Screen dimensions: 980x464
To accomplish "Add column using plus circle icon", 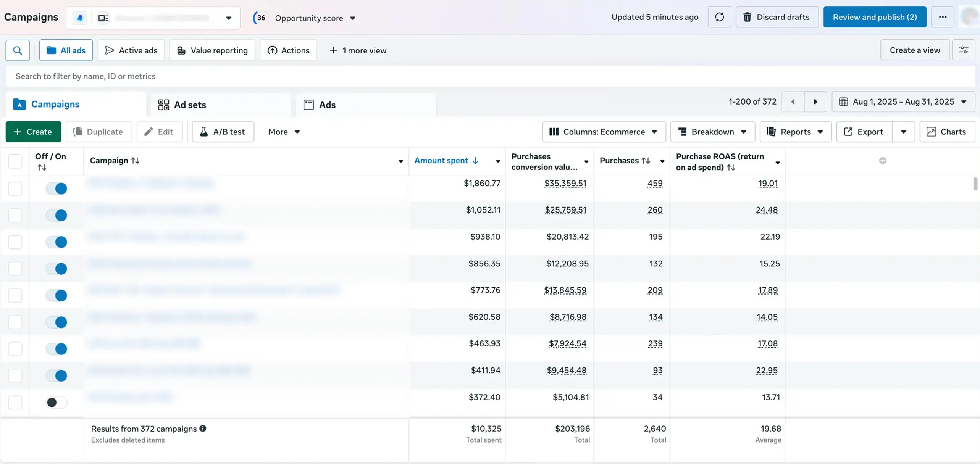I will coord(882,161).
